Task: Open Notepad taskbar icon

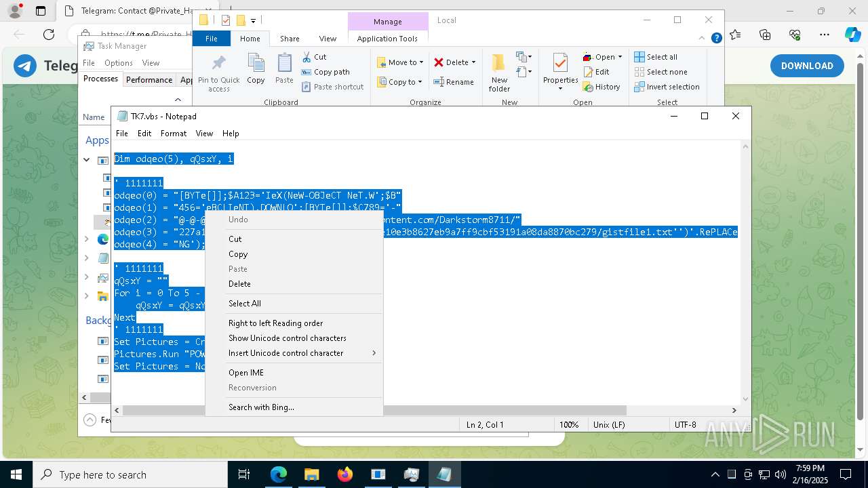Action: point(444,474)
